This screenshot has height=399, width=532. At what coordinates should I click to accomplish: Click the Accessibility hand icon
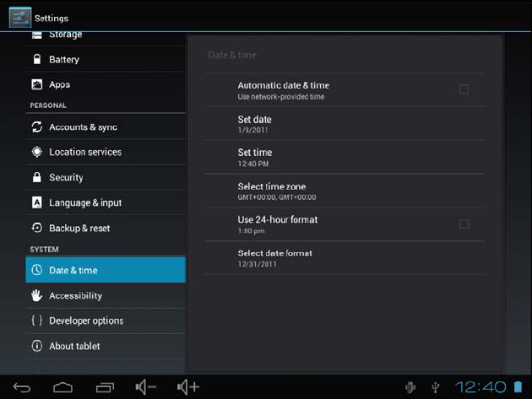point(37,295)
